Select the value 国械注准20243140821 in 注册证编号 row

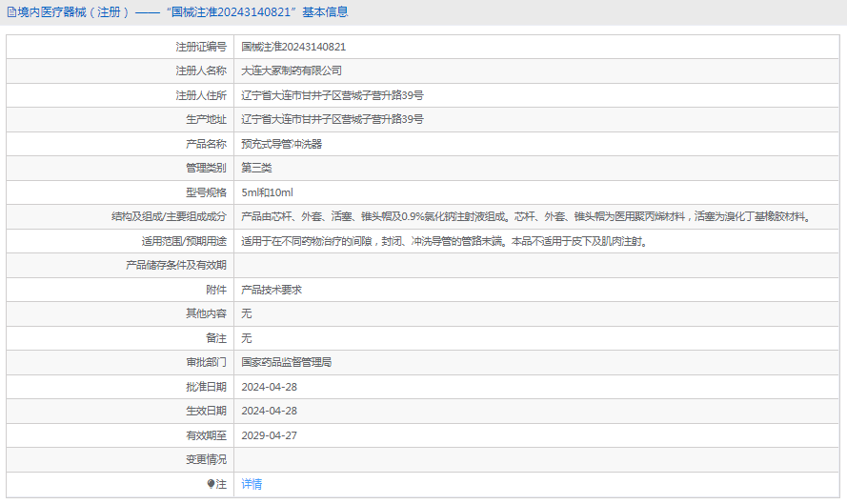click(293, 47)
